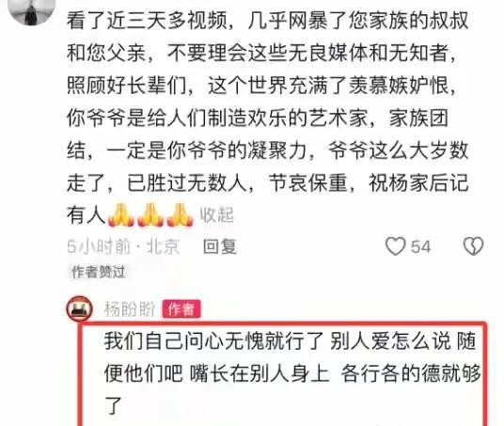
Task: Reply to the comment using 回复
Action: 220,246
